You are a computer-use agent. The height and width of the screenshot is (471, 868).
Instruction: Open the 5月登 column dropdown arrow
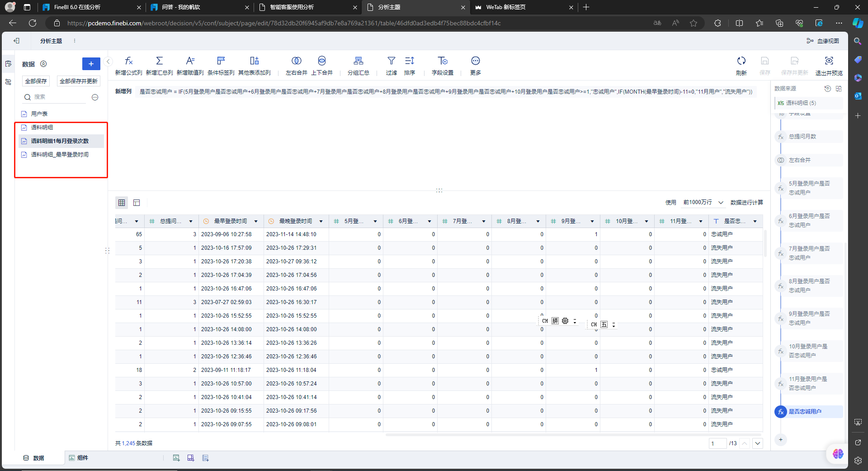point(375,221)
